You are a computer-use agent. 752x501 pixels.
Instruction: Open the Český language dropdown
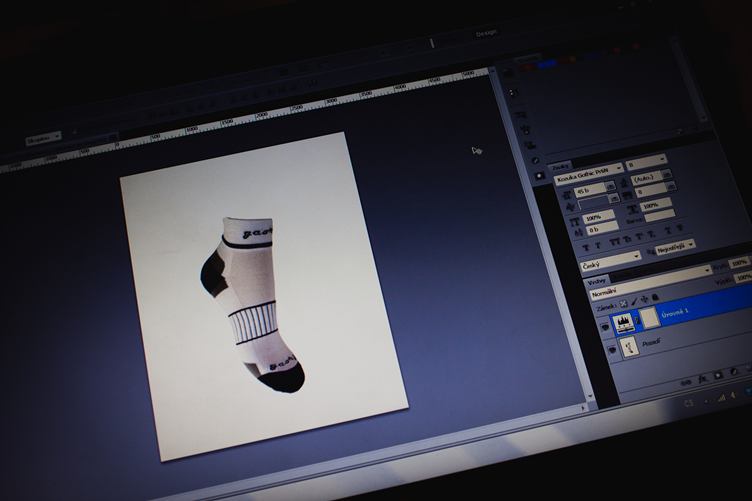(611, 261)
